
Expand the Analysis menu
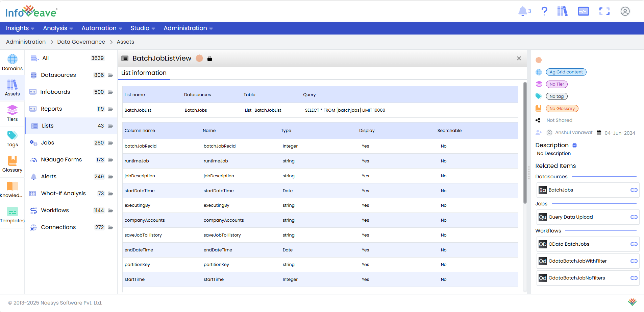tap(58, 28)
